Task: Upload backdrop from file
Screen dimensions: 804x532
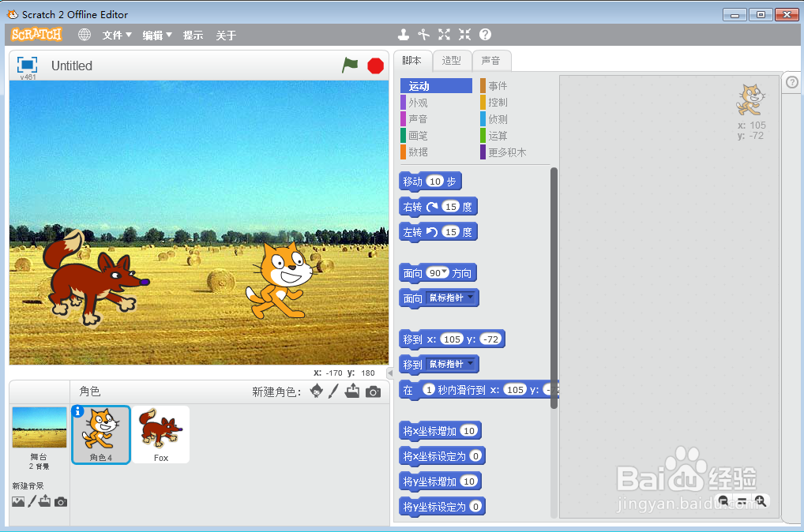Action: click(44, 500)
